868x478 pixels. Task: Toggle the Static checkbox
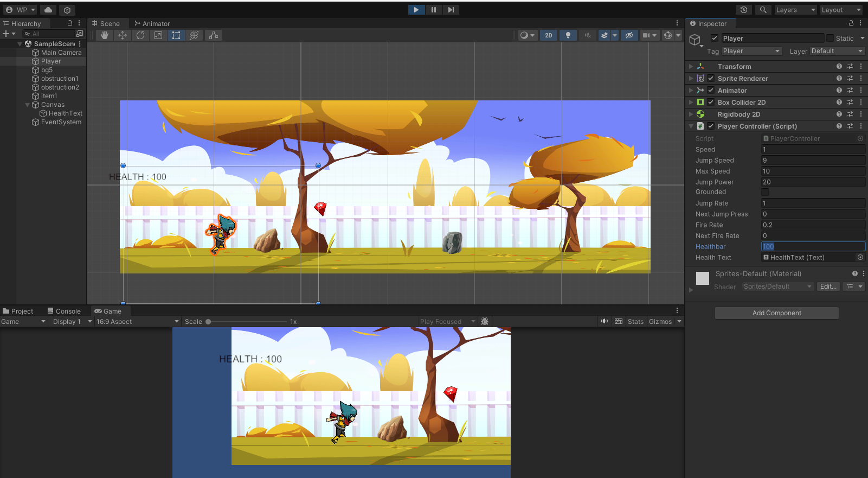point(830,38)
